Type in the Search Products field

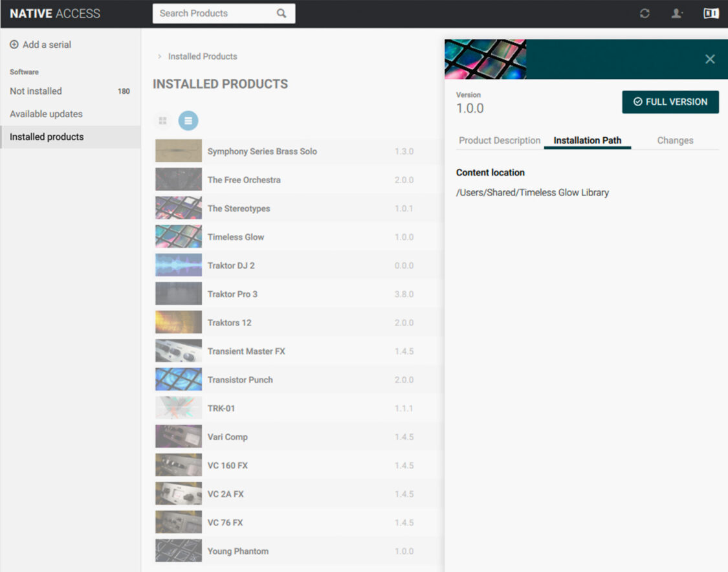coord(214,14)
